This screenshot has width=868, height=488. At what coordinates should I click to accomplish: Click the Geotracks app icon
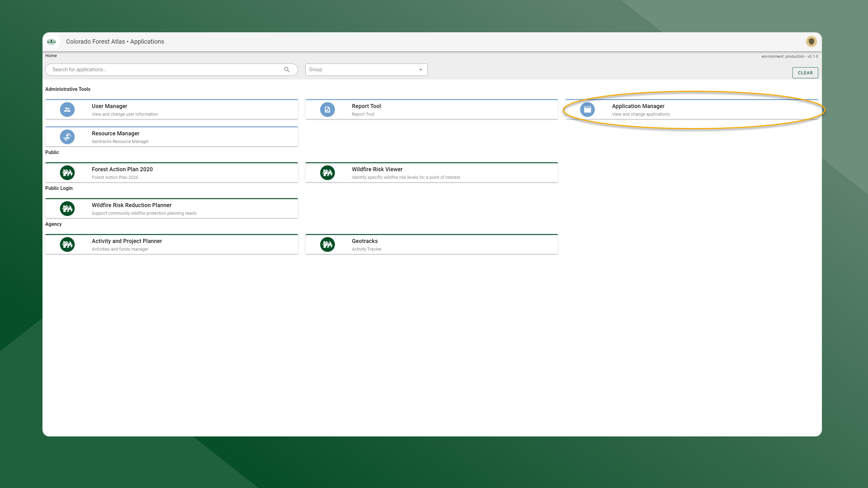tap(327, 245)
